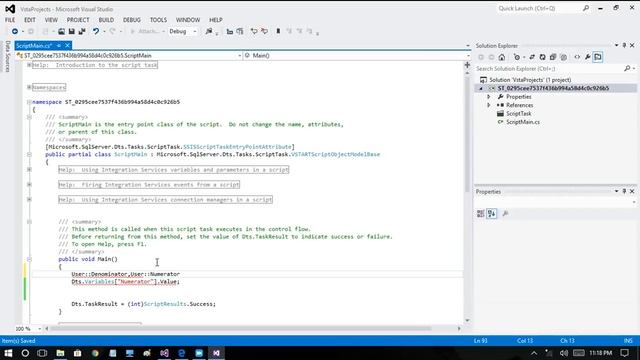The image size is (640, 360).
Task: Click the Property Pages icon in Properties panel
Action: coord(505,213)
